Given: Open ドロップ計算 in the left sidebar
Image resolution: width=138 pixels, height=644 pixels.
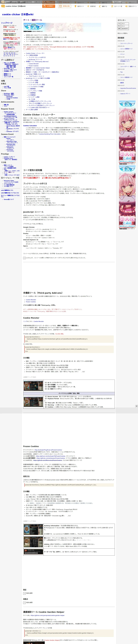Looking at the screenshot, I should [x=7, y=88].
